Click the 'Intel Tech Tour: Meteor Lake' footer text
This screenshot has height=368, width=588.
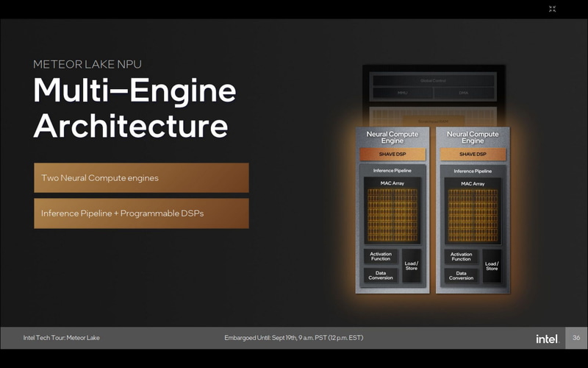click(x=62, y=338)
